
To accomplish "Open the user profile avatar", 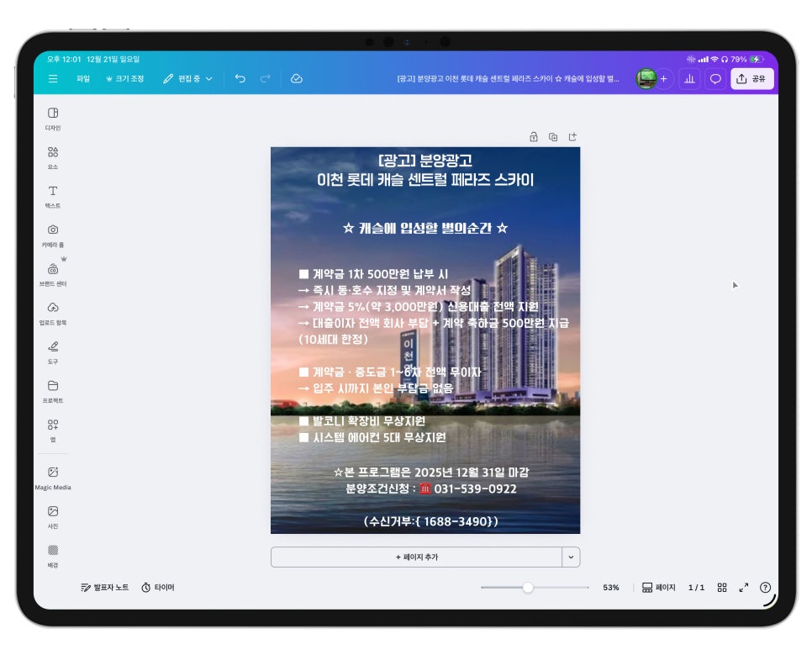I will coord(646,79).
